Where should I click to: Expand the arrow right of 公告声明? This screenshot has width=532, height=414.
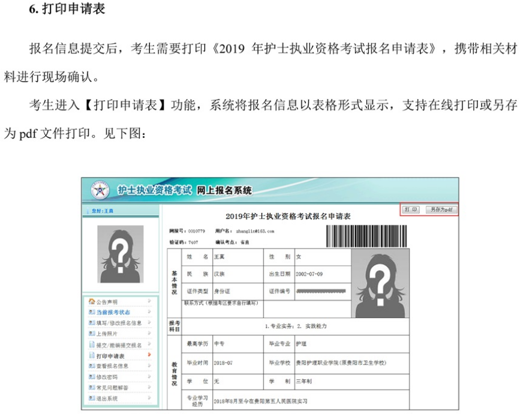(x=148, y=301)
